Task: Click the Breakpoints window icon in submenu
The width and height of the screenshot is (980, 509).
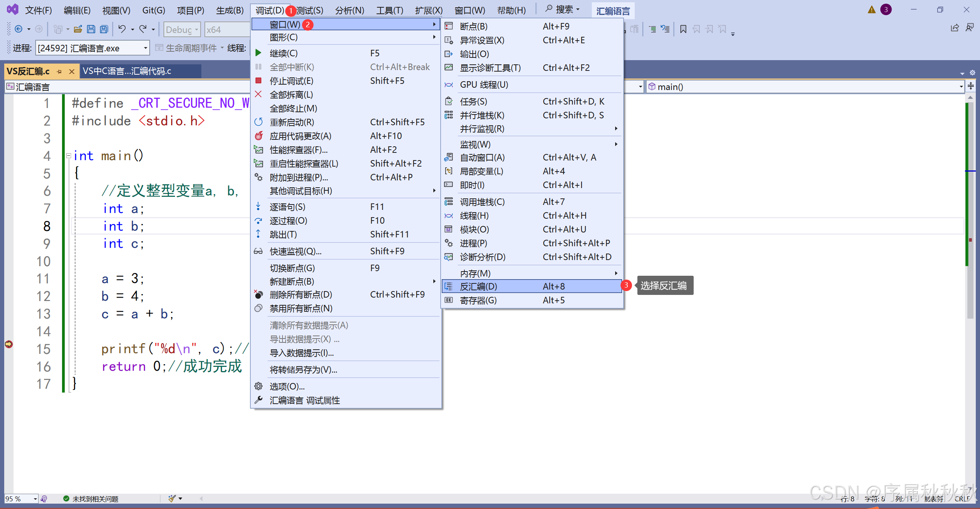Action: pyautogui.click(x=449, y=26)
